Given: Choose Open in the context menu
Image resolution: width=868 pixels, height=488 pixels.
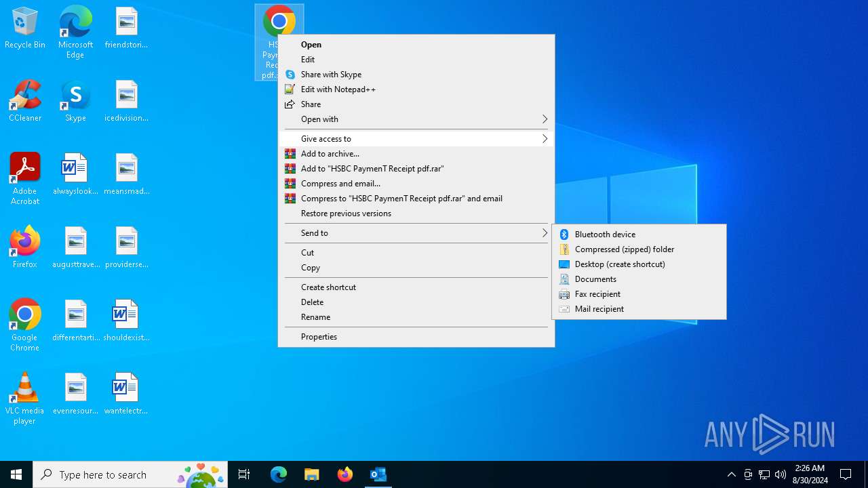Looking at the screenshot, I should coord(416,45).
